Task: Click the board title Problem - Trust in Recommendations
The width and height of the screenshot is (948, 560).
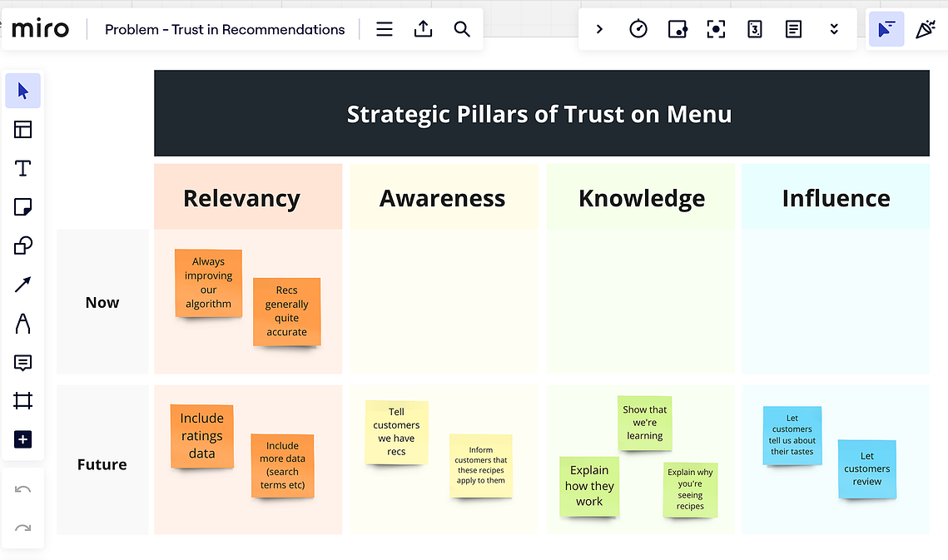Action: point(225,30)
